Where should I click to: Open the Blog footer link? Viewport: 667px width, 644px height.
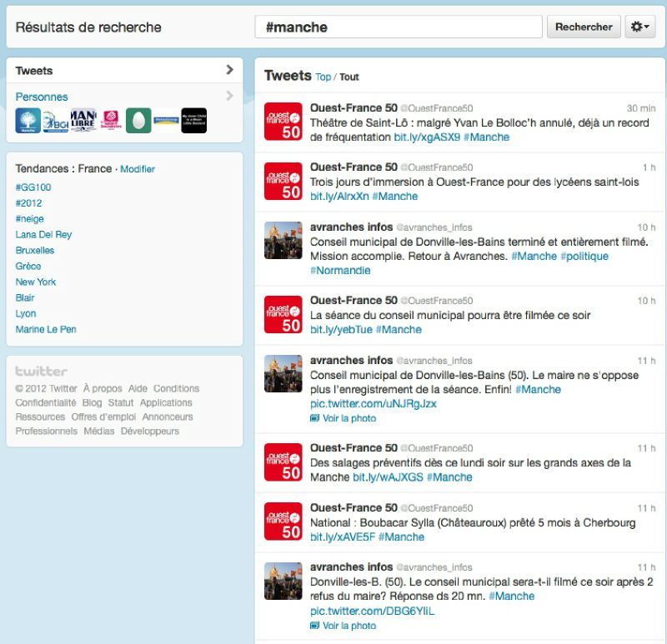tap(92, 402)
